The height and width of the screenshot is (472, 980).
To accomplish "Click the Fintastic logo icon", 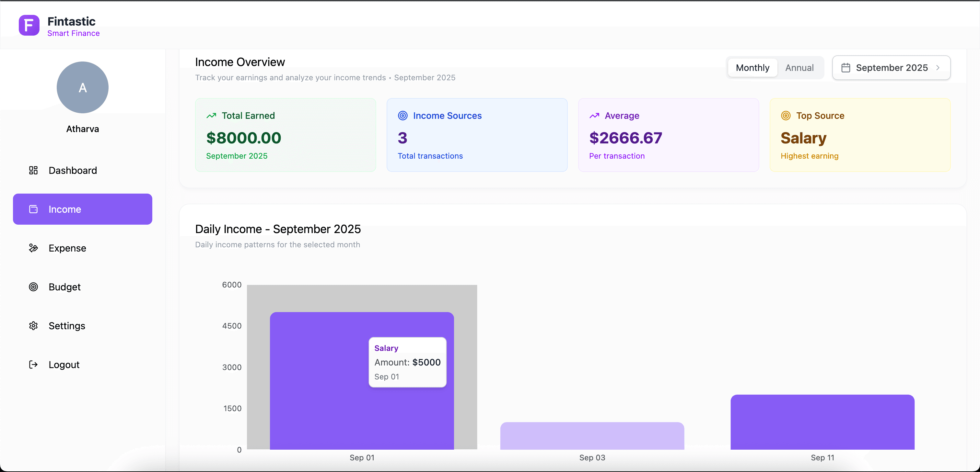I will coord(29,25).
